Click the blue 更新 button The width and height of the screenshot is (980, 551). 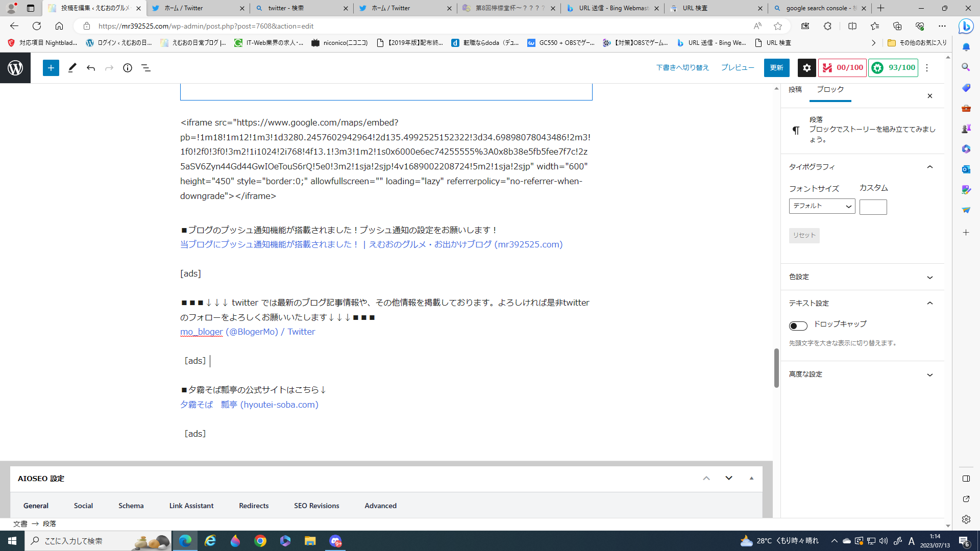click(x=776, y=68)
